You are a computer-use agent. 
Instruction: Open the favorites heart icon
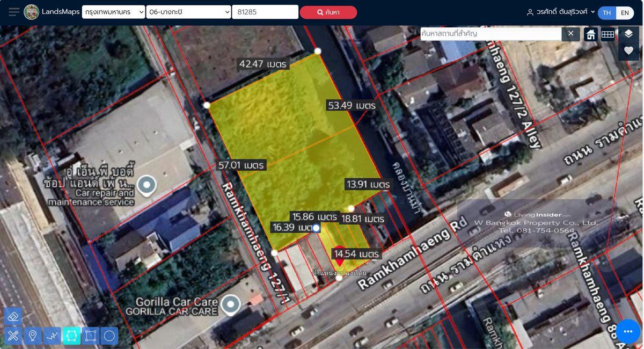point(628,50)
